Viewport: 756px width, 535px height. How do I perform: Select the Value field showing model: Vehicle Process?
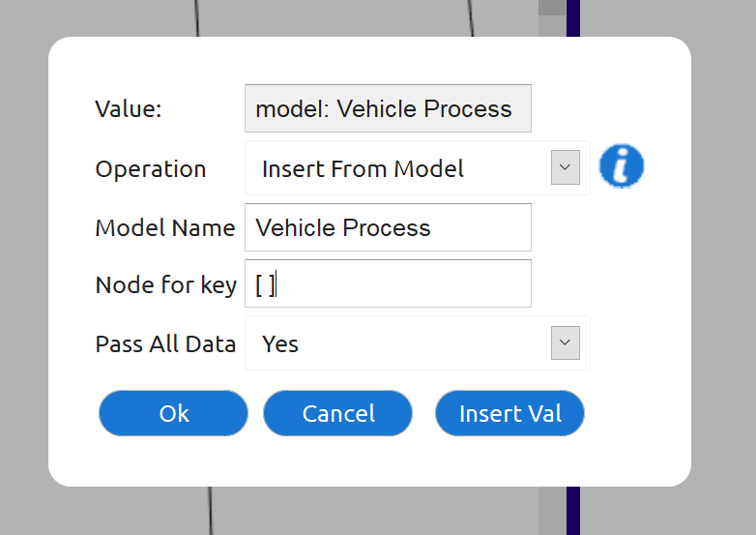coord(388,108)
